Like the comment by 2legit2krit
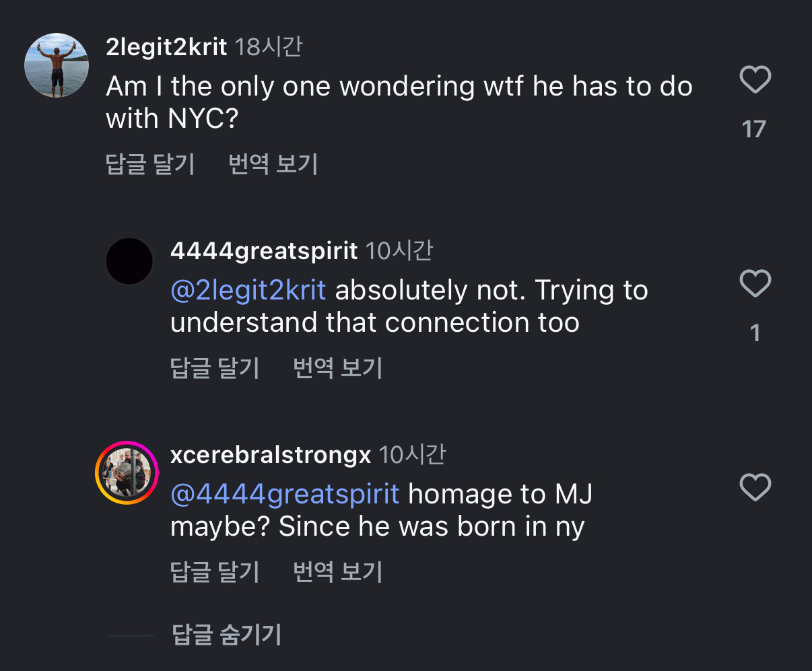Viewport: 812px width, 671px height. click(x=755, y=79)
